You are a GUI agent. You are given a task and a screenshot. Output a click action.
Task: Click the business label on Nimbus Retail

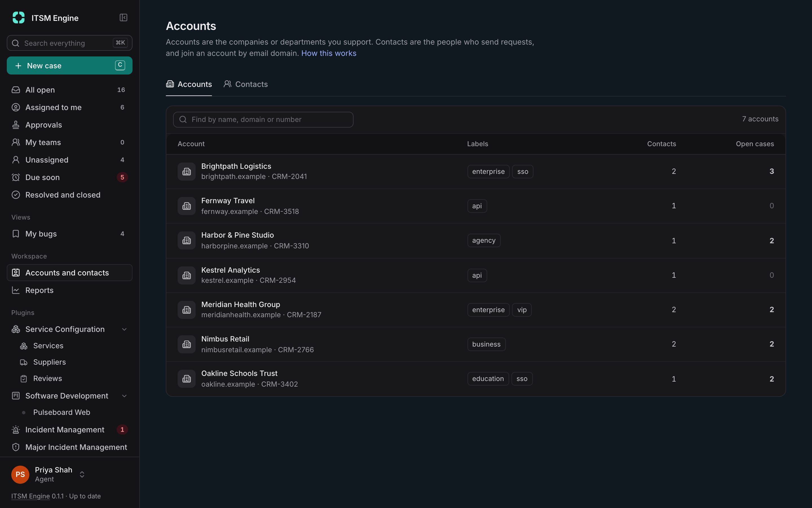pyautogui.click(x=486, y=344)
